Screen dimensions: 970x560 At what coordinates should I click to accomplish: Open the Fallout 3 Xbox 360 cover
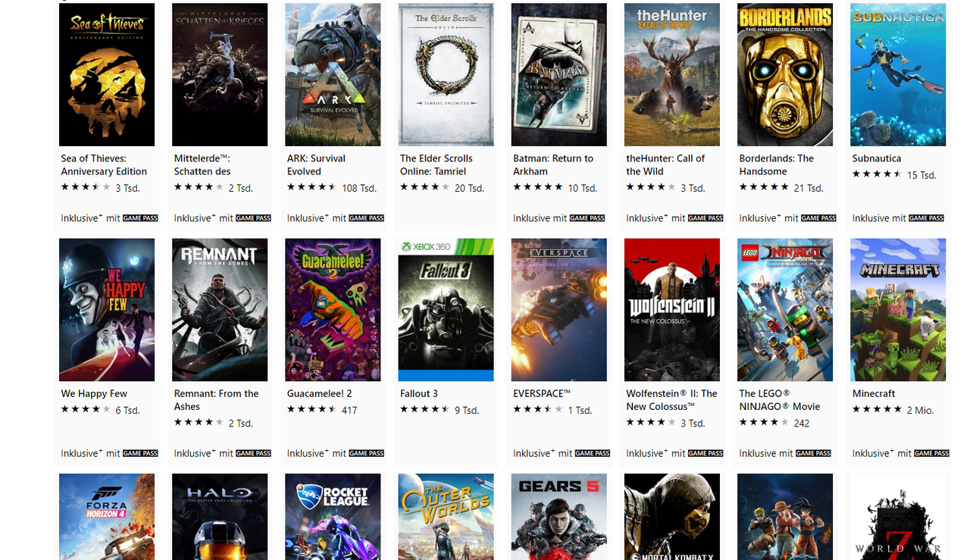coord(446,310)
